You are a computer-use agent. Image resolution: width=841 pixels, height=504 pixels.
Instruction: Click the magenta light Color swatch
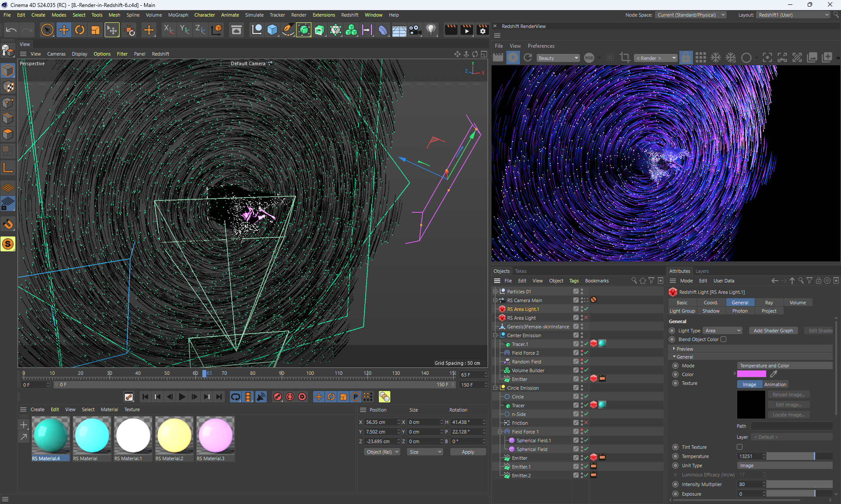point(752,374)
